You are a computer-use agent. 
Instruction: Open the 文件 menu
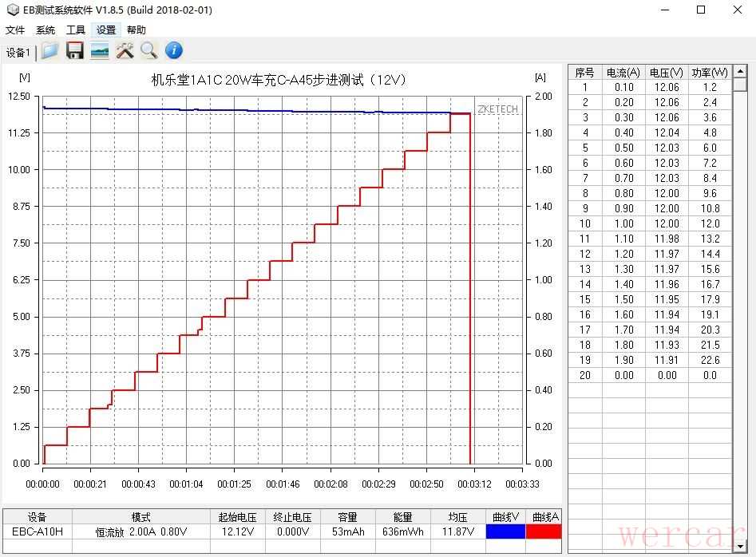coord(15,30)
